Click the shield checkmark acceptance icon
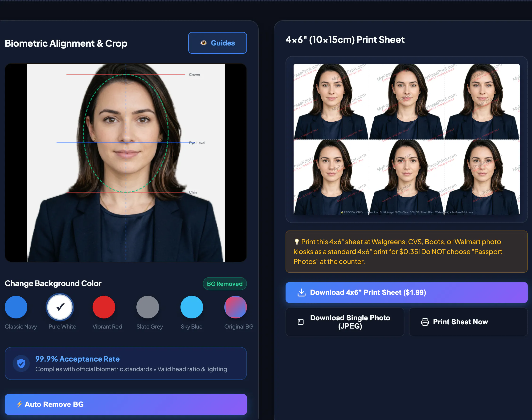The width and height of the screenshot is (532, 420). tap(21, 363)
